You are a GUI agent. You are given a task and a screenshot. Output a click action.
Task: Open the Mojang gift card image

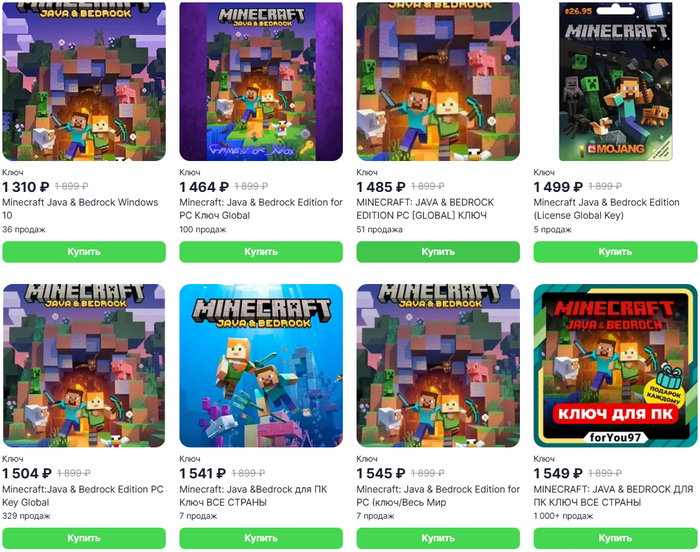click(x=615, y=81)
